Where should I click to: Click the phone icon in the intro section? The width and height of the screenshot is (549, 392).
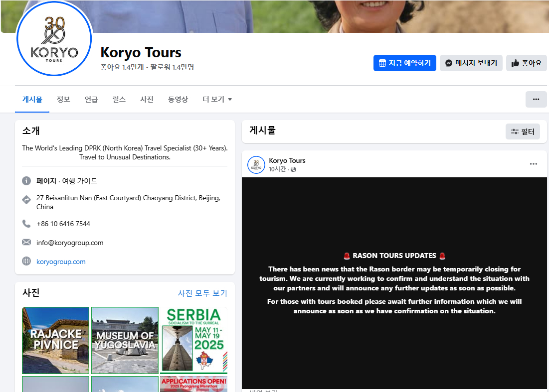(26, 224)
